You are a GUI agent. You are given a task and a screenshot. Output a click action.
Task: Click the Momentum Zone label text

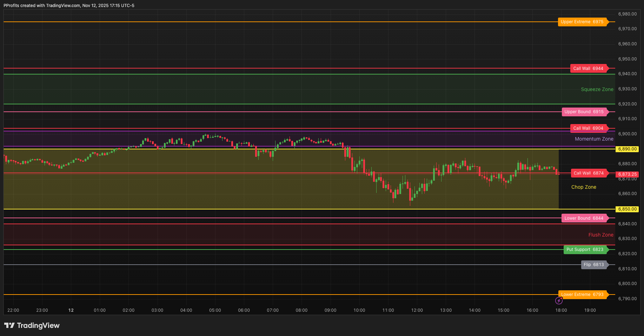click(x=594, y=139)
